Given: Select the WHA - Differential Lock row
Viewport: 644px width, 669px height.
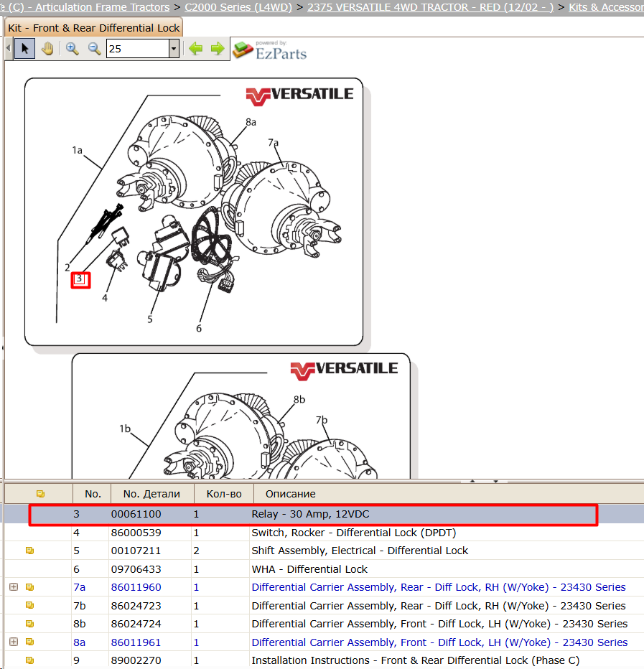Looking at the screenshot, I should [x=324, y=569].
